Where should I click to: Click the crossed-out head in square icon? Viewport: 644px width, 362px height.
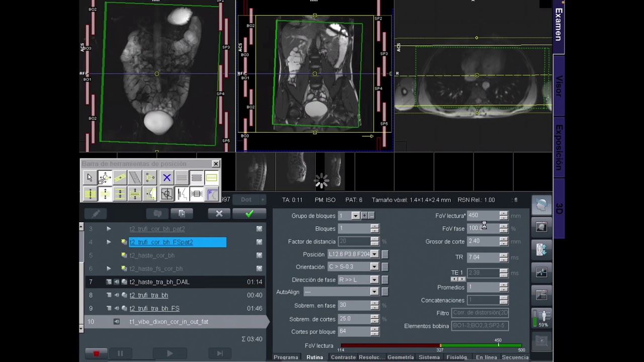pos(167,194)
